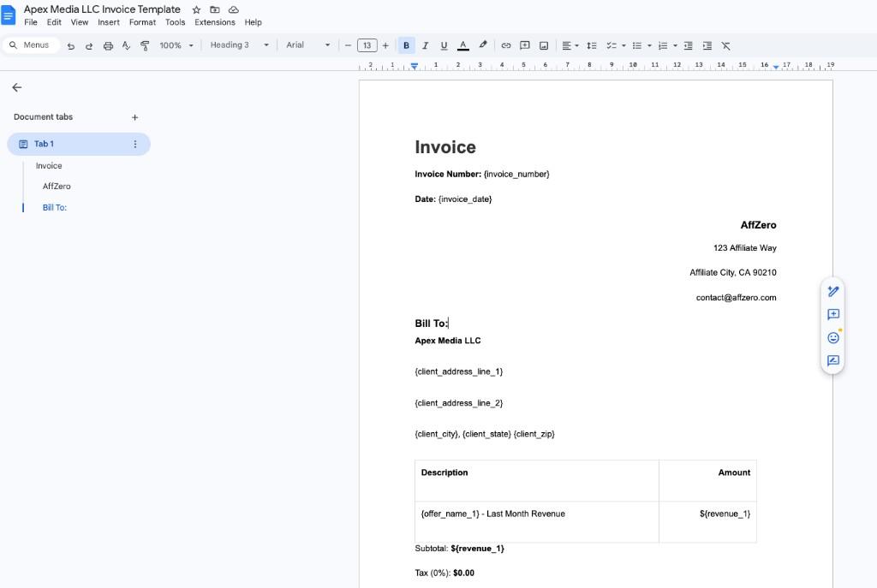Insert a link
The width and height of the screenshot is (877, 588).
[x=506, y=46]
